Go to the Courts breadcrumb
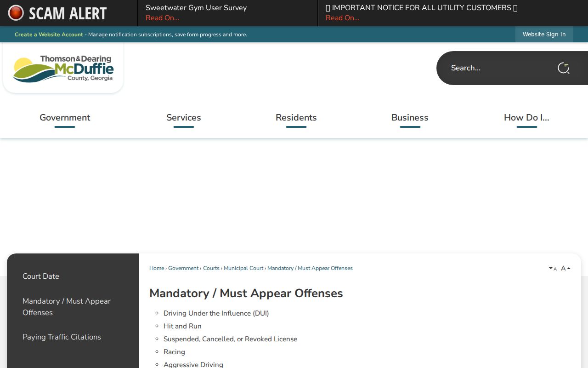 click(x=211, y=268)
